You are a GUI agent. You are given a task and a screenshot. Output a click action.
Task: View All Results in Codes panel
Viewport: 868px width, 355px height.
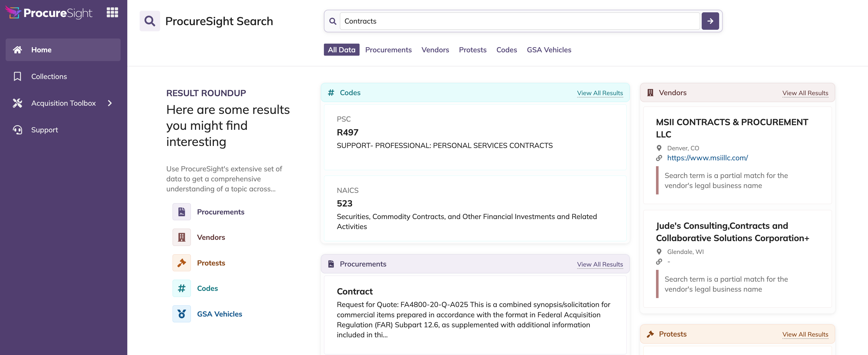(x=600, y=93)
